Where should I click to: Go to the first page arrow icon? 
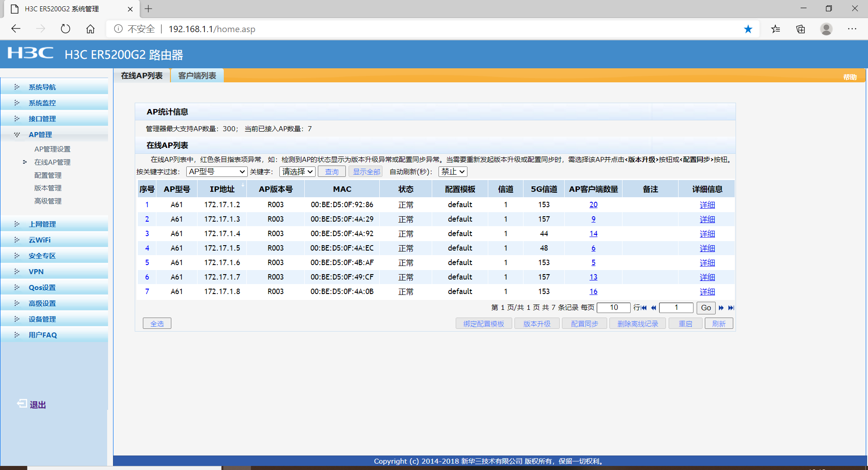pyautogui.click(x=643, y=308)
